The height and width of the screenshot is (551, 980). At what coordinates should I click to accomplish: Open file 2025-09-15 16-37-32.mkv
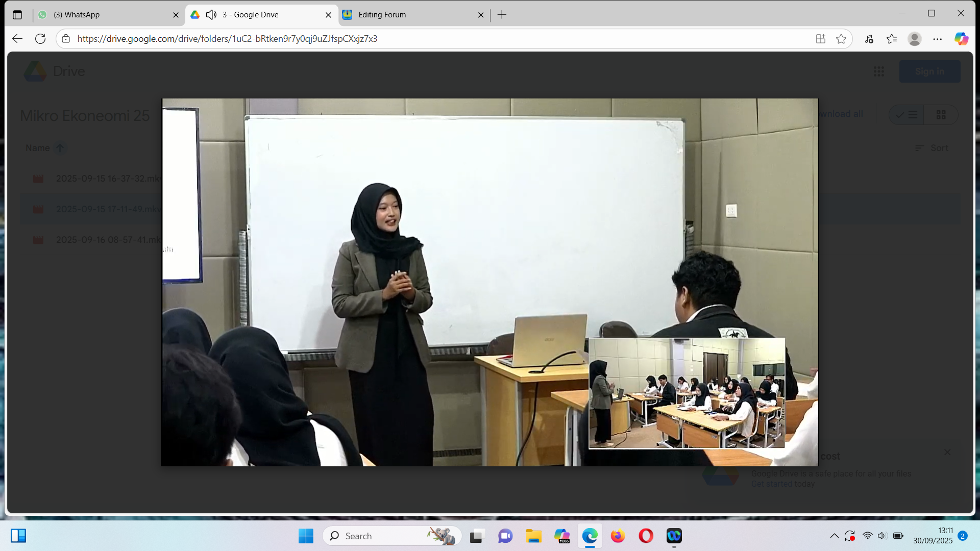pyautogui.click(x=107, y=179)
